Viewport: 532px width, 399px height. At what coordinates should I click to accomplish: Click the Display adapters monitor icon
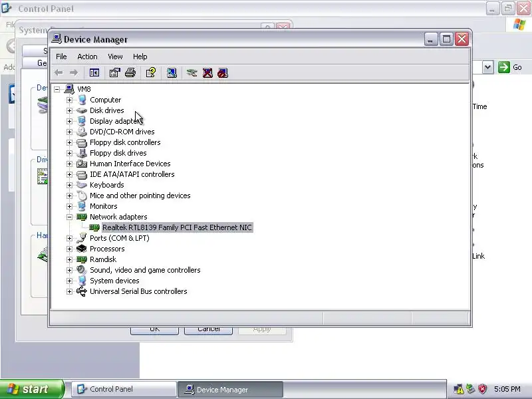coord(82,121)
